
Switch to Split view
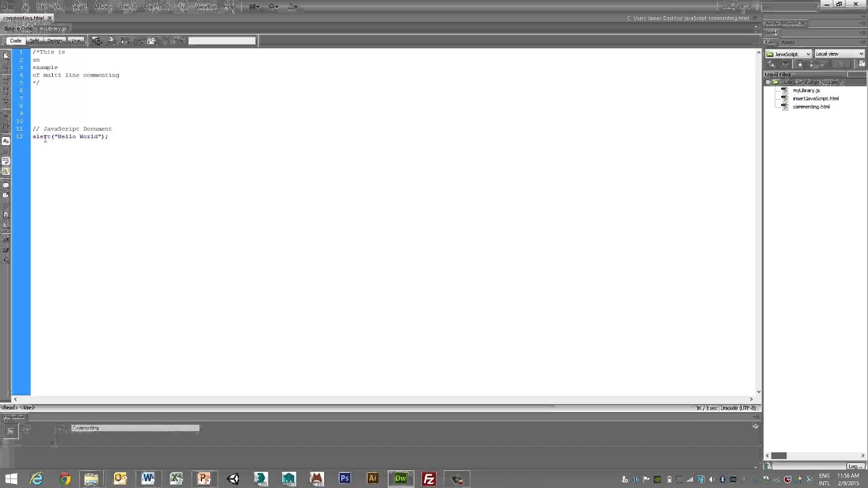tap(35, 41)
